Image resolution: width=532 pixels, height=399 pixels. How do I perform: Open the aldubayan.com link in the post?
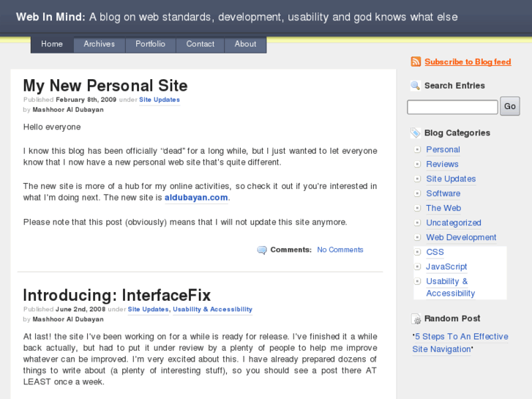click(196, 198)
